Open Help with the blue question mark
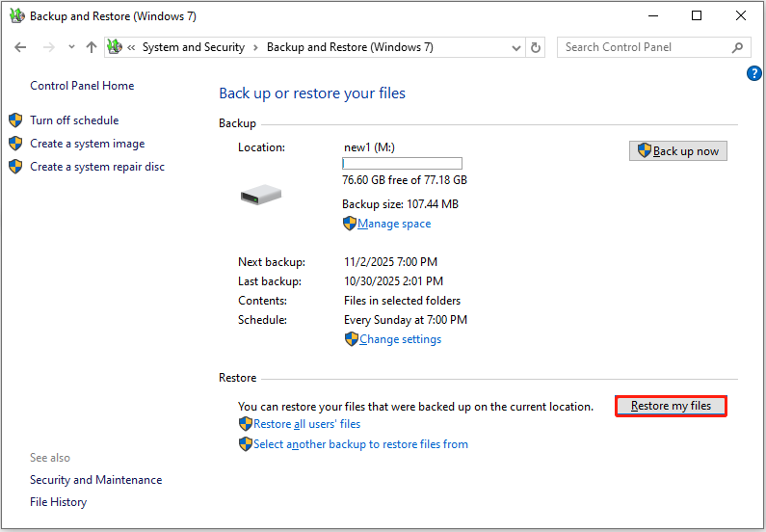766x532 pixels. point(754,74)
